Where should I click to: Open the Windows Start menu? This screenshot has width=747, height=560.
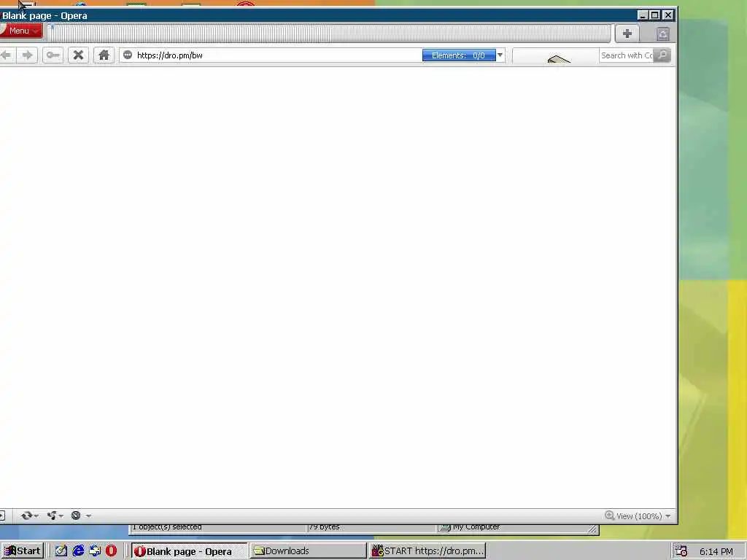pyautogui.click(x=22, y=551)
